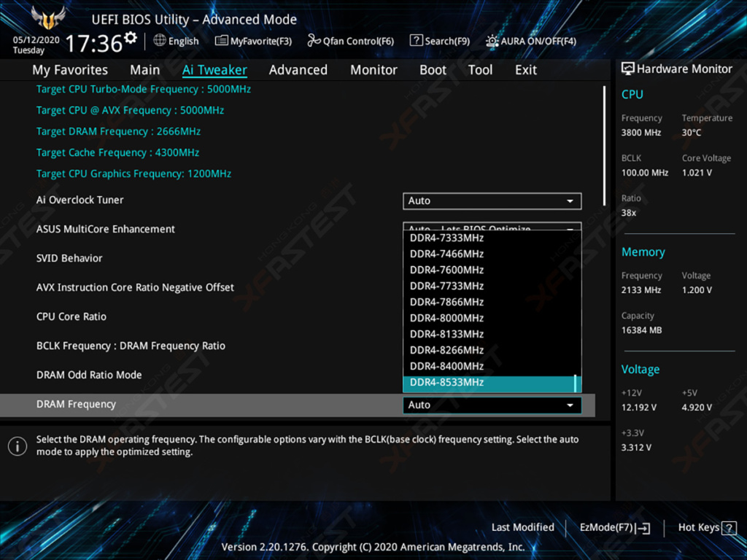Toggle AURA ON/OFF light icon
747x560 pixels.
[x=492, y=41]
